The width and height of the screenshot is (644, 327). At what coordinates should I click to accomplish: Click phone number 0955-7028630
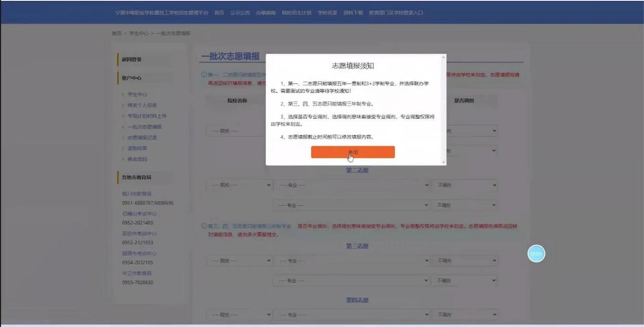click(138, 282)
